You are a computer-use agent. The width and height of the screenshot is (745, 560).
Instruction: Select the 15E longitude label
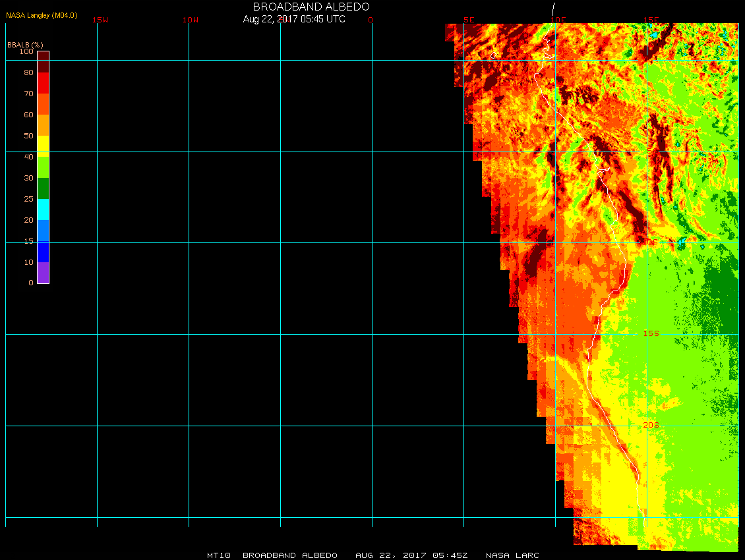click(x=651, y=20)
